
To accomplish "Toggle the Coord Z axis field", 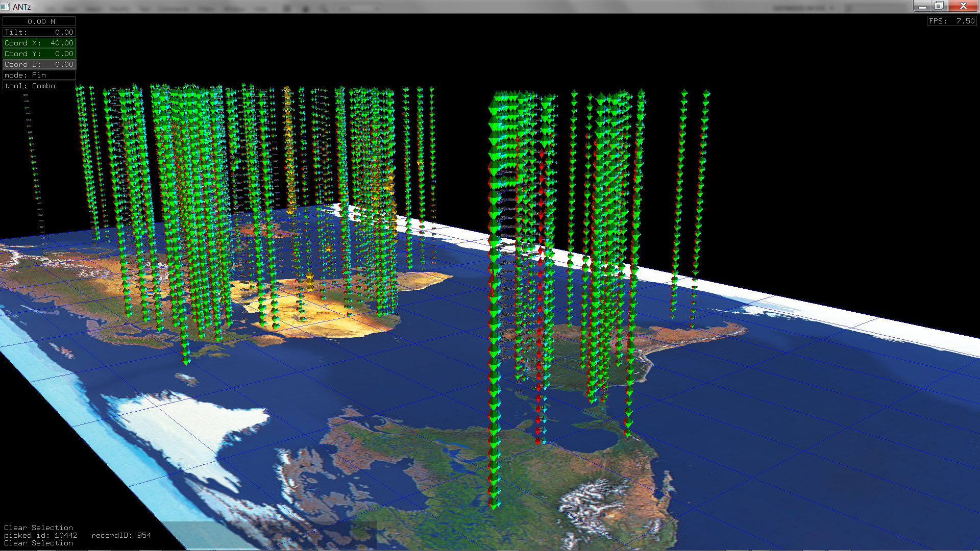I will (x=39, y=64).
